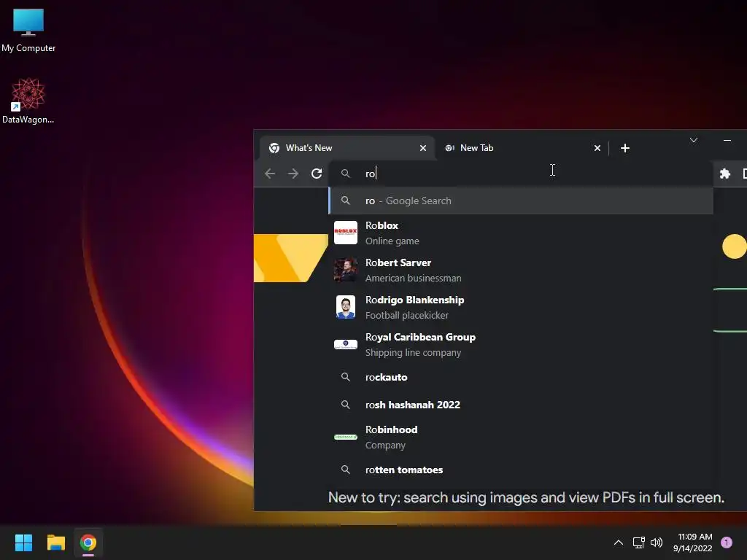
Task: Click the Robert Sarver photo thumbnail
Action: 345,270
